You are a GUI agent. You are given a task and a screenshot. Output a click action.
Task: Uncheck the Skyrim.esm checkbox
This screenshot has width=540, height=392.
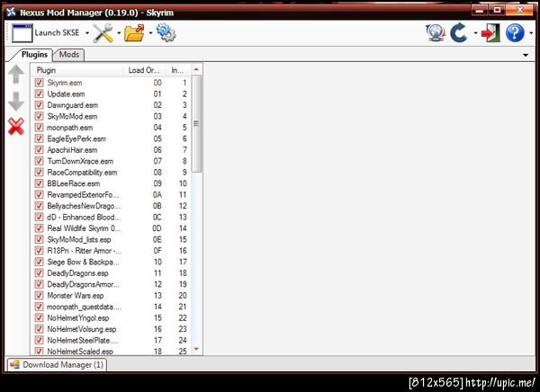click(x=39, y=83)
